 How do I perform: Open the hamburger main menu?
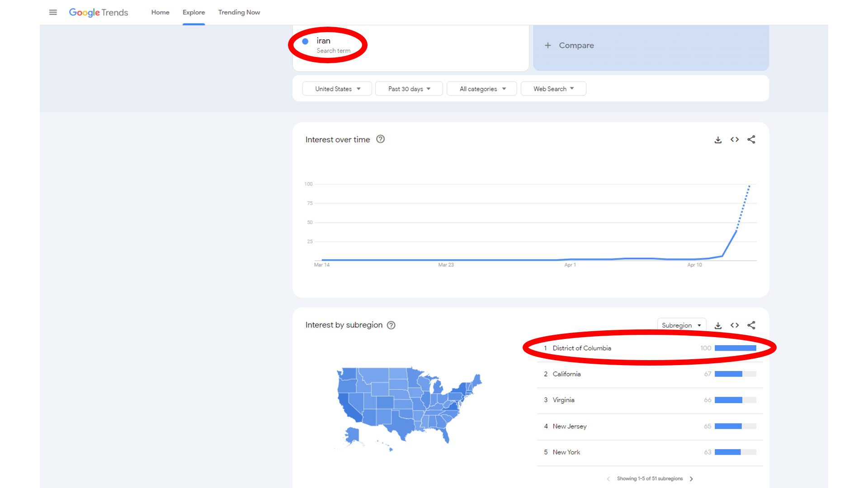53,12
